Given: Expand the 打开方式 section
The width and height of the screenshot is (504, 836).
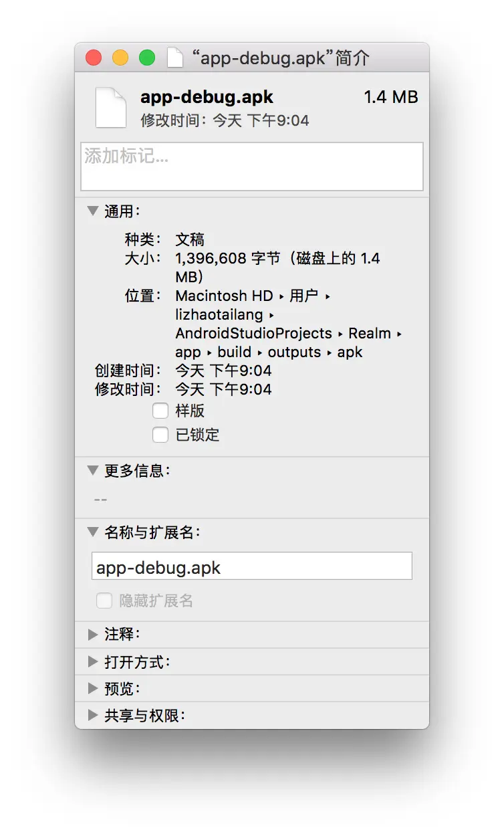Looking at the screenshot, I should pos(93,661).
